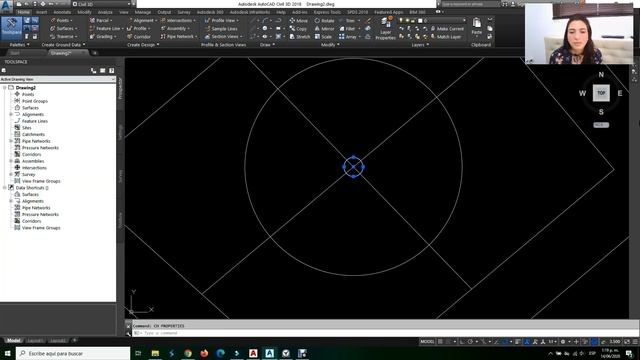Select Intersections tree item
This screenshot has height=360, width=640.
tap(34, 168)
